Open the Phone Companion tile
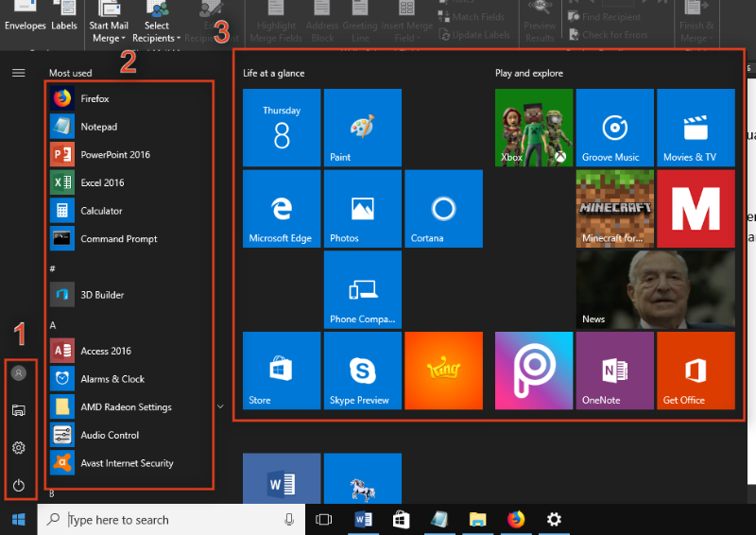The height and width of the screenshot is (535, 756). (x=363, y=290)
